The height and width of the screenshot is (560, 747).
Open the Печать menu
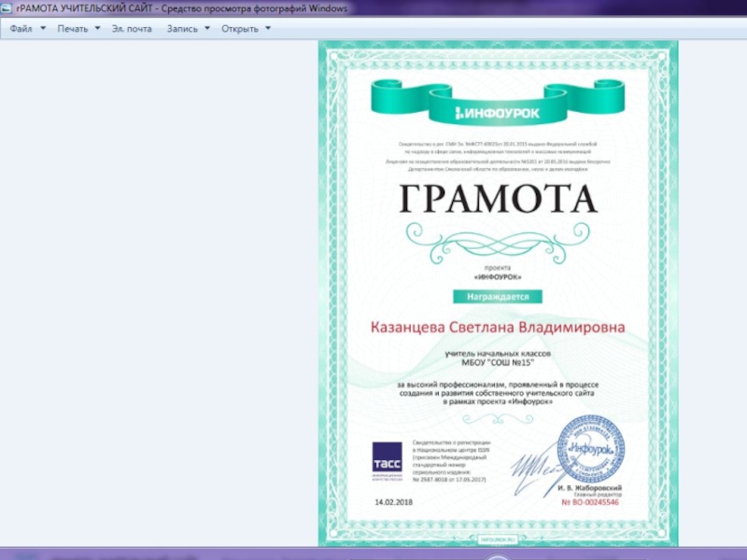click(x=72, y=29)
